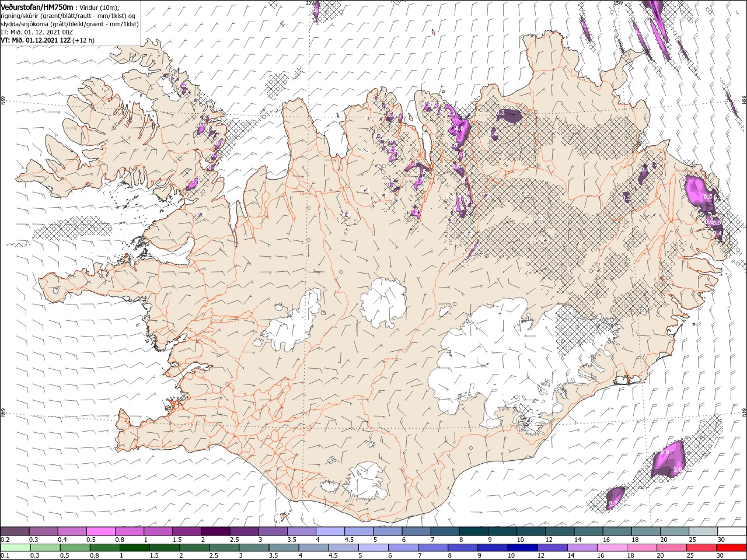This screenshot has width=747, height=560.
Task: Click the Veðurstofan/HM750m title text
Action: tap(37, 7)
